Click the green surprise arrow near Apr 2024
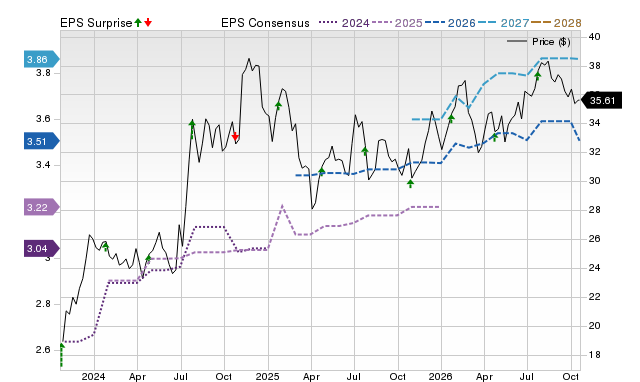This screenshot has width=640, height=382. tap(148, 258)
